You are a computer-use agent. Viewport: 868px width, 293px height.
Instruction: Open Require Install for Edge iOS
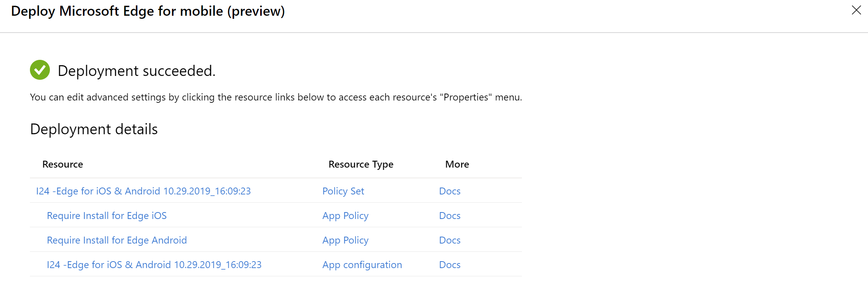(x=107, y=216)
